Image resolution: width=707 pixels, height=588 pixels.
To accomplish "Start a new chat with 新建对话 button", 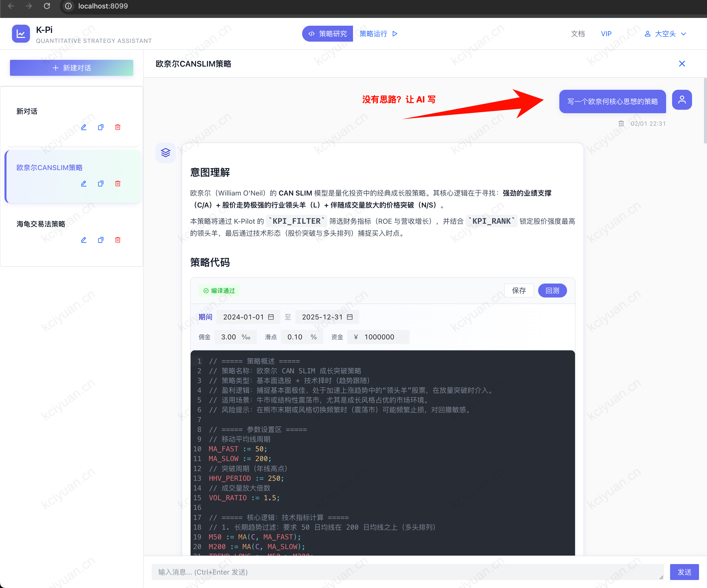I will click(x=71, y=67).
